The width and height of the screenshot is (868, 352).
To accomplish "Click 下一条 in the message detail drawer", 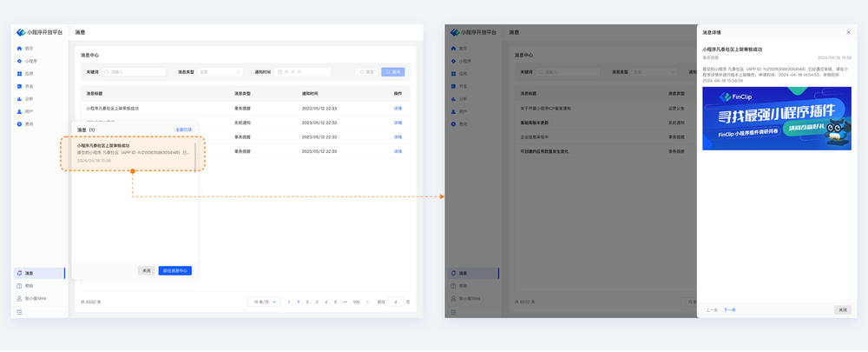I will [x=729, y=309].
